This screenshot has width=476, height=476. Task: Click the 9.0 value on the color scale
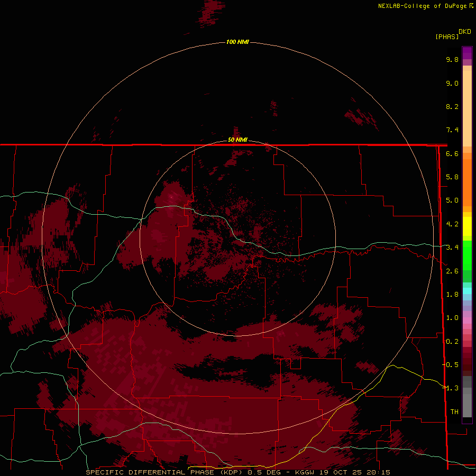click(452, 83)
